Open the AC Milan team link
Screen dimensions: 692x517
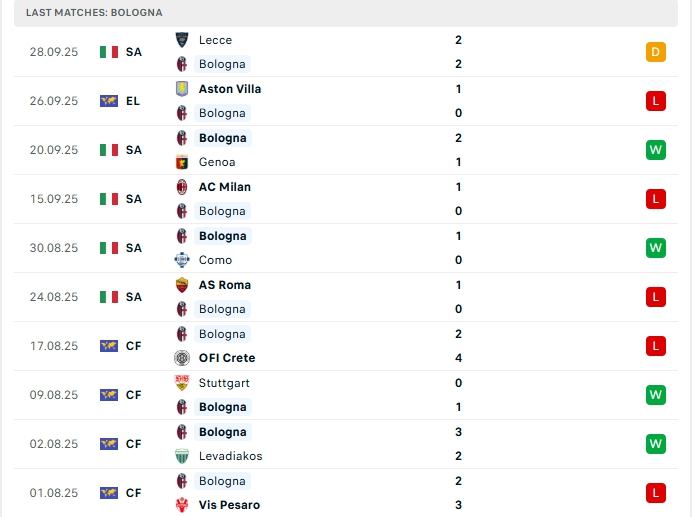(x=225, y=187)
